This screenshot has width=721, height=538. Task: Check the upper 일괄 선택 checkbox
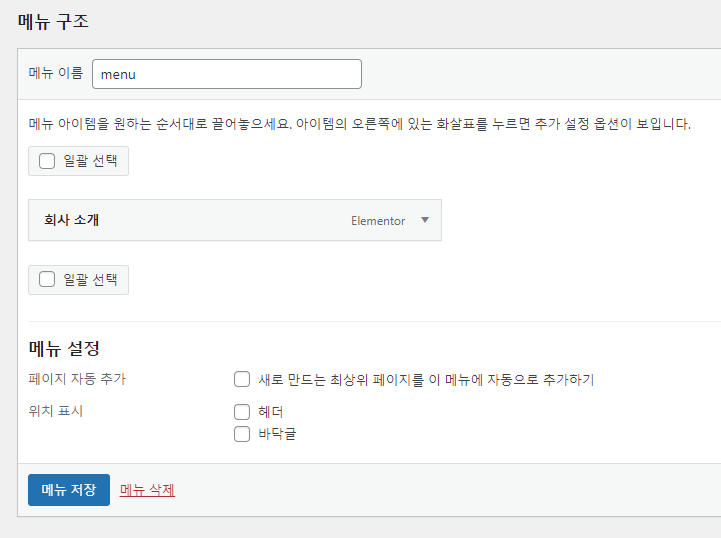click(x=47, y=161)
